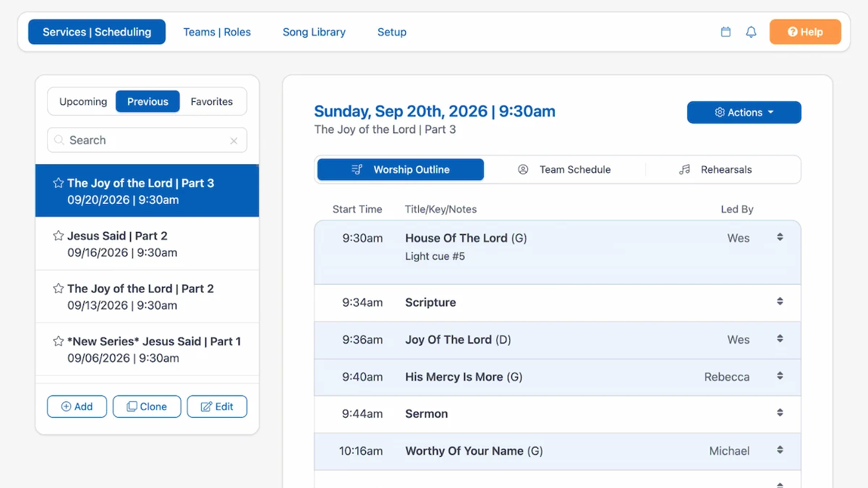The width and height of the screenshot is (868, 488).
Task: Select the Previous services tab
Action: pos(148,102)
